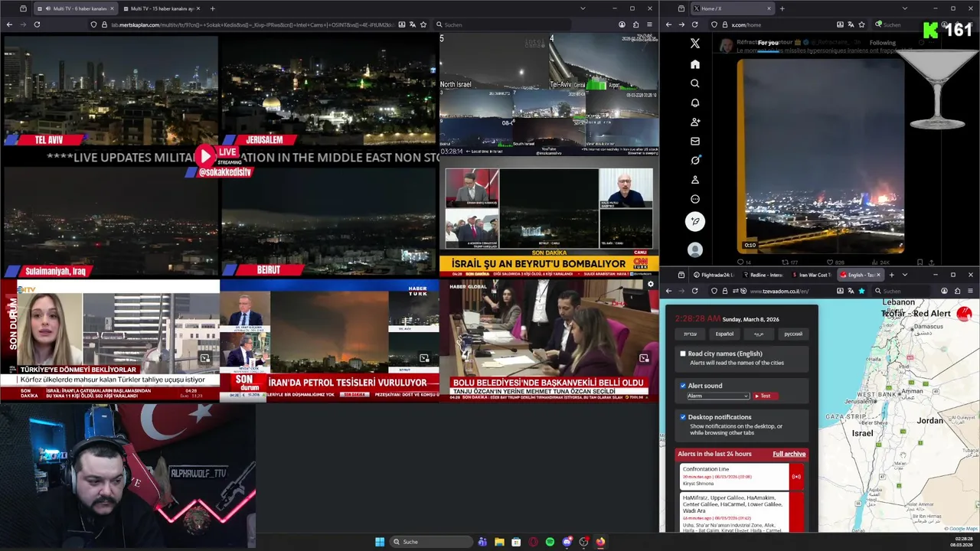Open extensions icon in tzevaadom browser toolbar
980x551 pixels.
click(x=958, y=291)
